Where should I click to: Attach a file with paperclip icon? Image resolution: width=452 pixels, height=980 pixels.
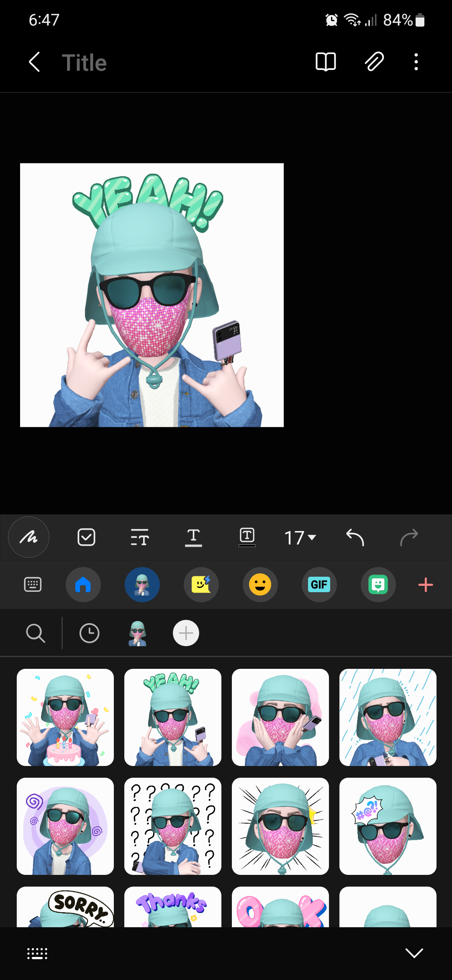point(374,62)
